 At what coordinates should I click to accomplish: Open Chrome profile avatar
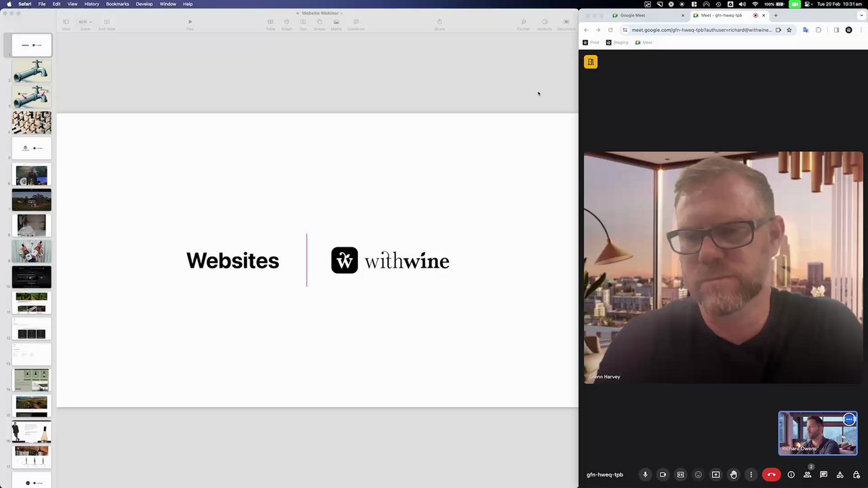(848, 30)
